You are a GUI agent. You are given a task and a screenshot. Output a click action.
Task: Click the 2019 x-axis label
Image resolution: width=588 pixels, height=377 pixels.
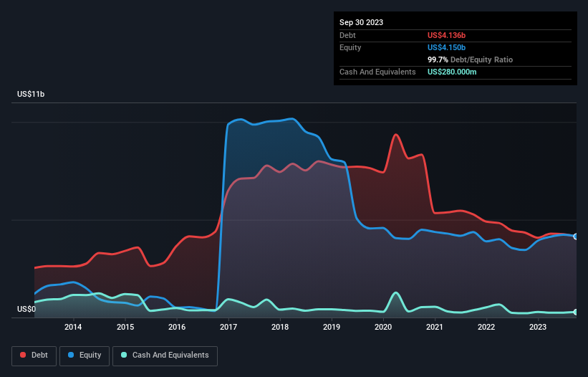click(x=332, y=327)
